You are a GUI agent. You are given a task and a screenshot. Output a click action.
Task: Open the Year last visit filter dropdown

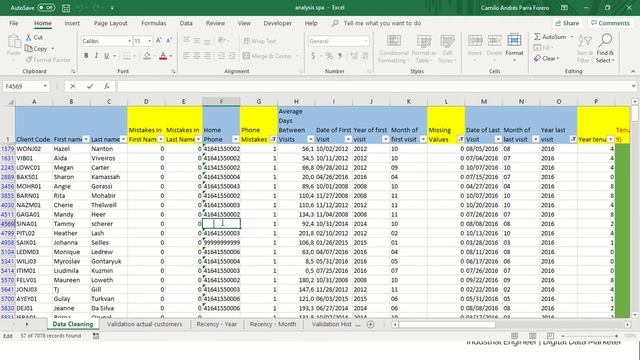click(x=573, y=139)
